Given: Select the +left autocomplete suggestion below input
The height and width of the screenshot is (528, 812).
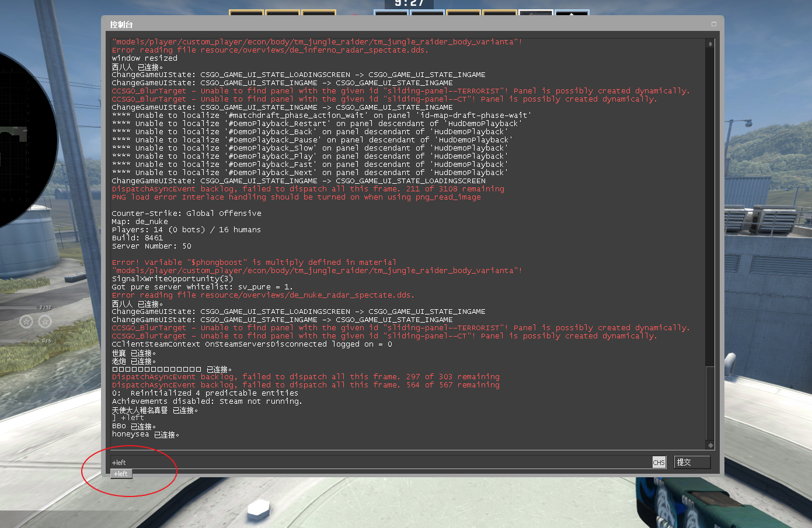Looking at the screenshot, I should [121, 474].
